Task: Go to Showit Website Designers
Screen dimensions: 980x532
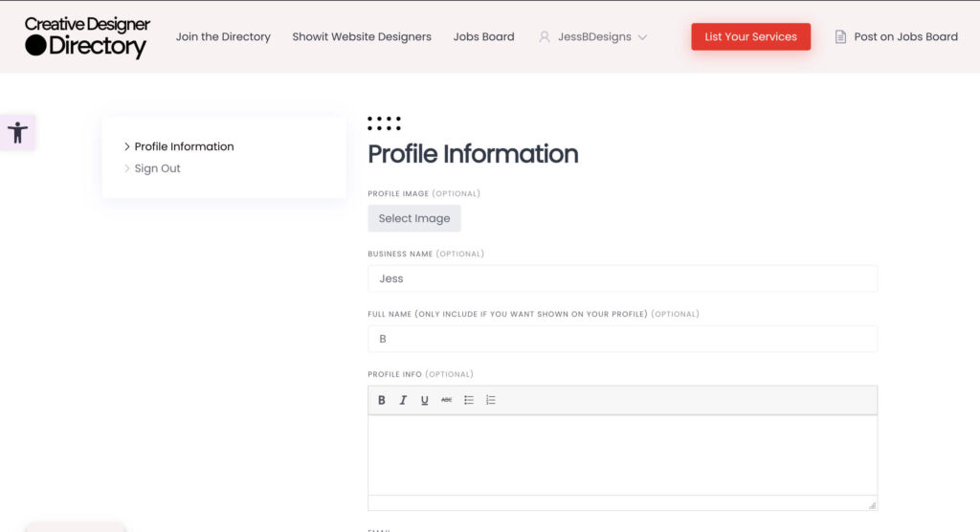Action: 362,37
